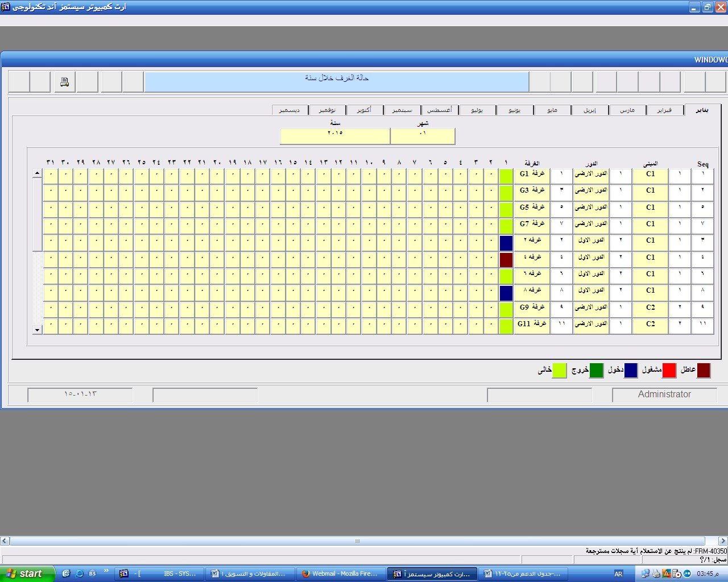Click the dark red عاطل legend swatch

click(x=704, y=371)
